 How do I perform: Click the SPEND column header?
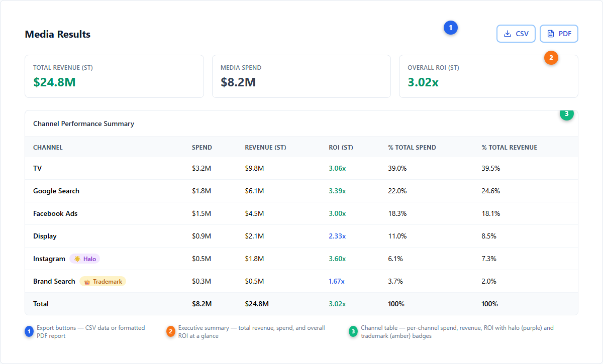coord(202,148)
